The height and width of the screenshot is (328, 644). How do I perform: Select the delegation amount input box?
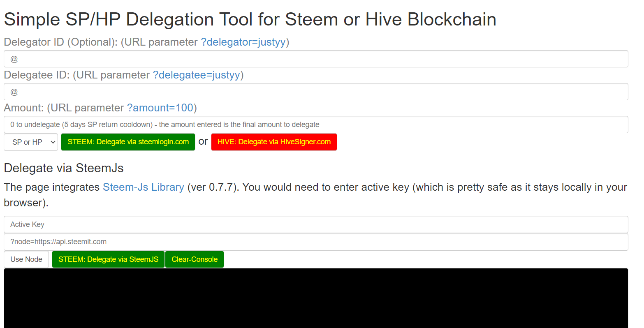[x=316, y=125]
